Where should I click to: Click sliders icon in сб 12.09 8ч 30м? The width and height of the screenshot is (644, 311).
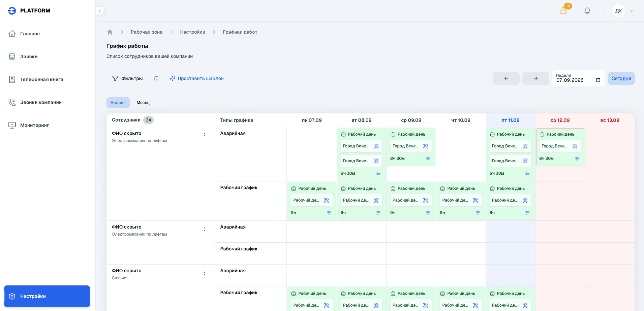577,159
